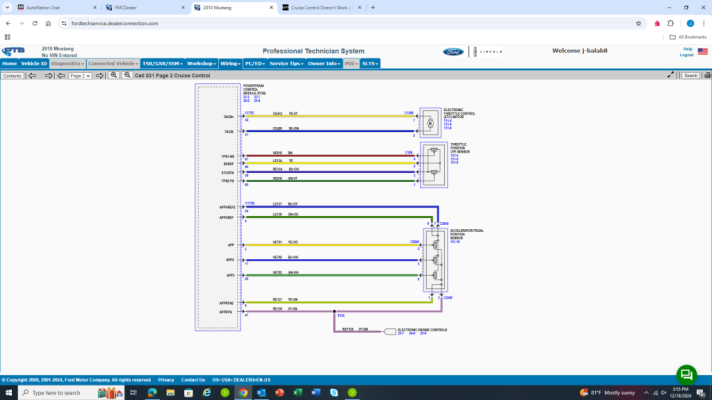Open the green chat bubble button
Viewport: 712px width, 400px height.
coord(686,375)
